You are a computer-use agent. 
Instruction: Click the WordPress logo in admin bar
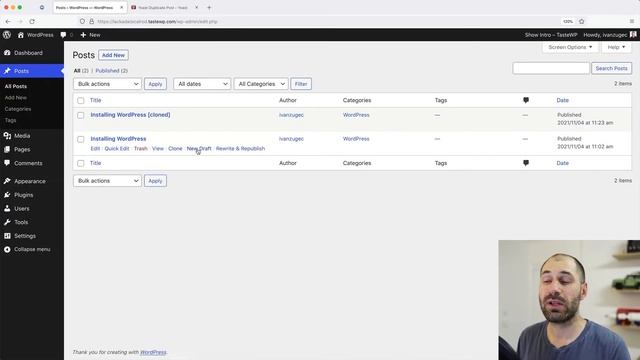click(7, 35)
